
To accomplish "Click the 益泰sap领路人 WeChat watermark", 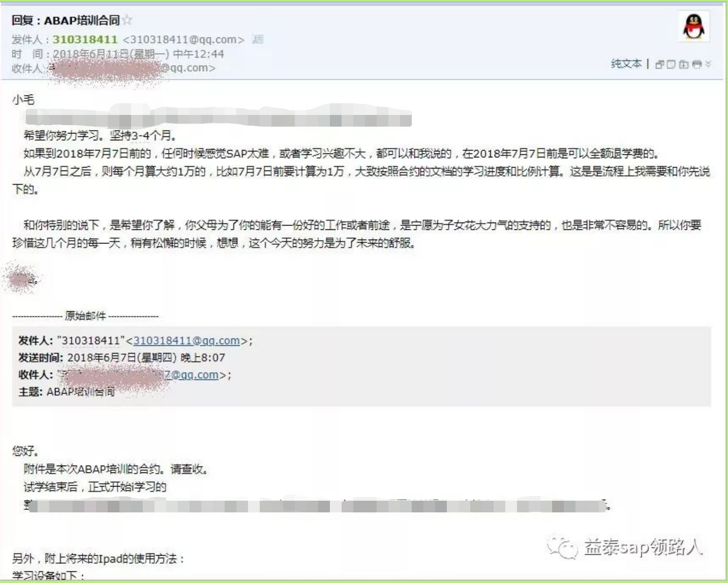I will [626, 547].
